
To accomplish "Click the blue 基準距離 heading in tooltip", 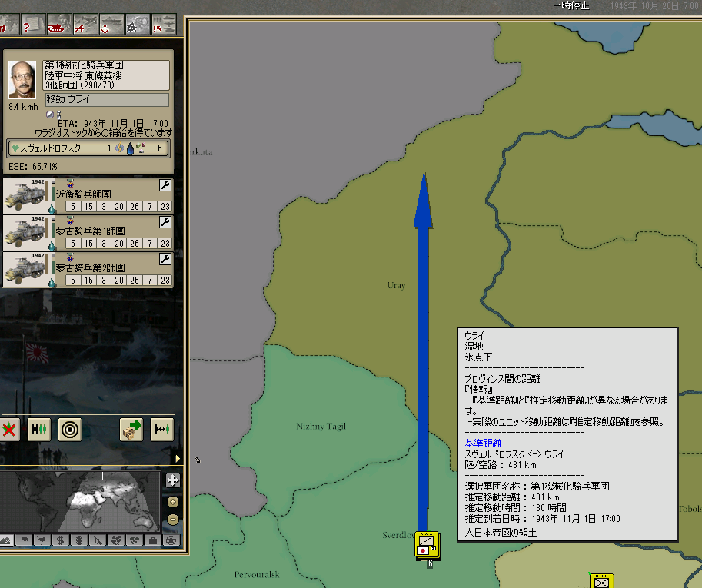I will [483, 443].
